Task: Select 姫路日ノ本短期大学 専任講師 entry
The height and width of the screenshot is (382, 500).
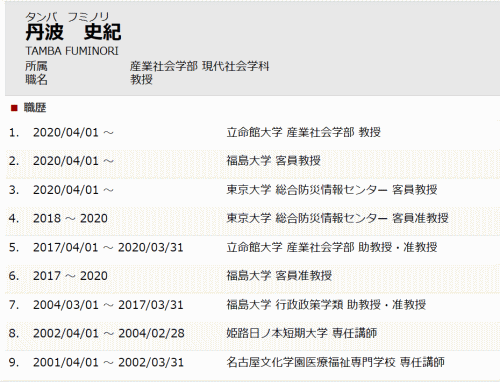Action: coord(302,333)
